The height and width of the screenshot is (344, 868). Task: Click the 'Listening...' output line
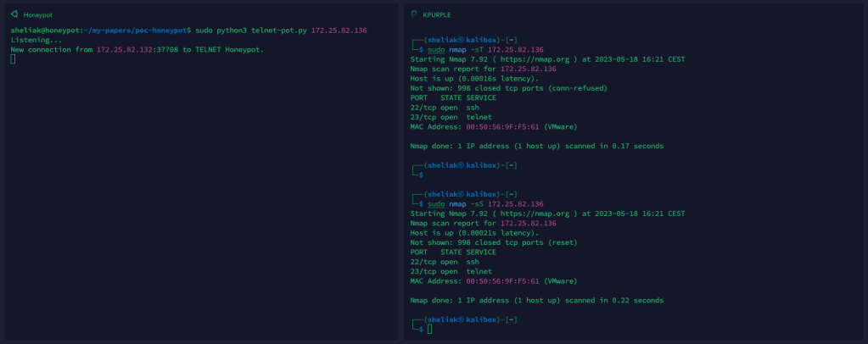(36, 40)
